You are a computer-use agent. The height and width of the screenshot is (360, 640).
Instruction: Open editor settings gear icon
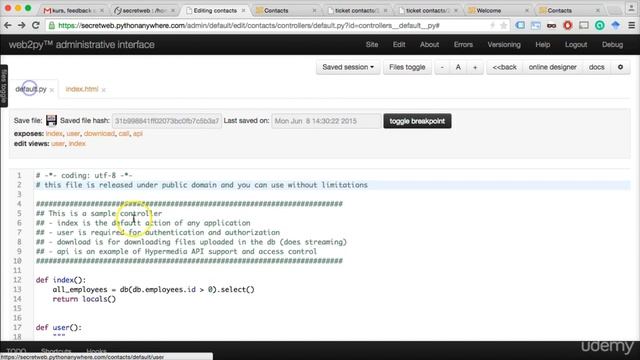tap(620, 67)
